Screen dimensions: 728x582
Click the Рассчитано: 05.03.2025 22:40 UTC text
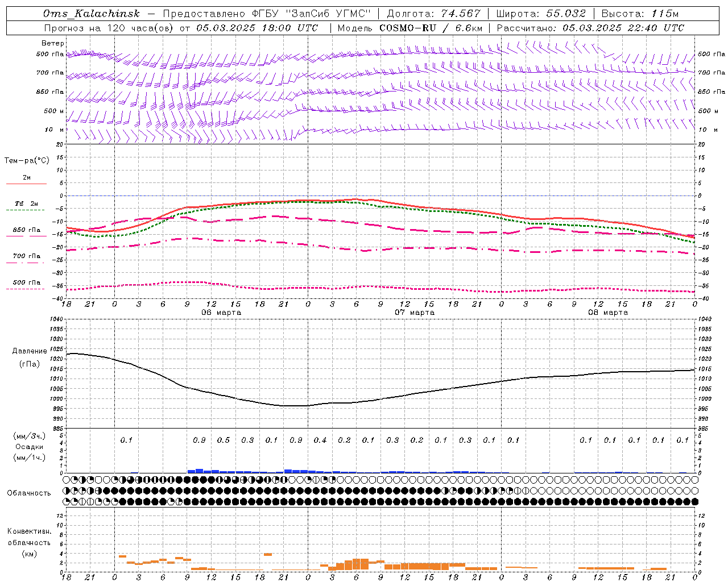click(590, 28)
